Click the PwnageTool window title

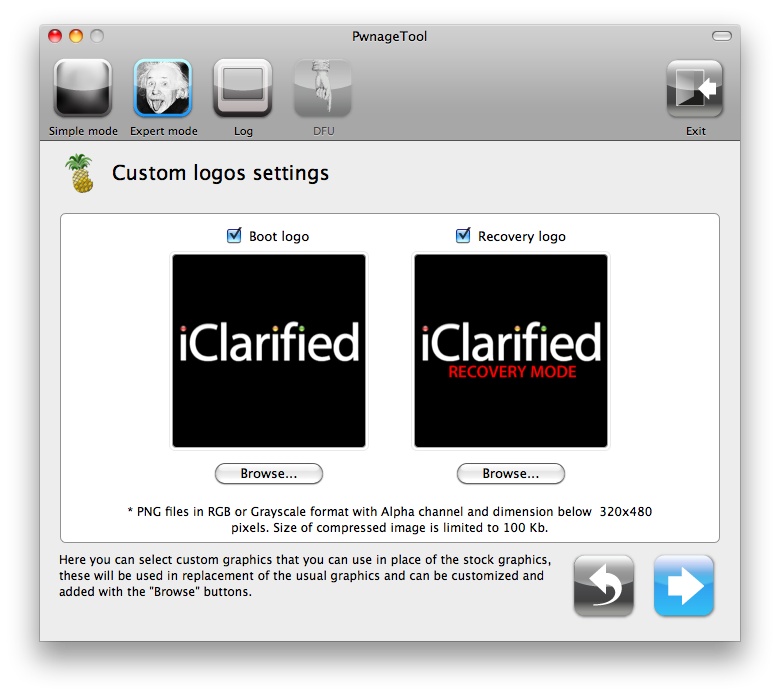390,37
